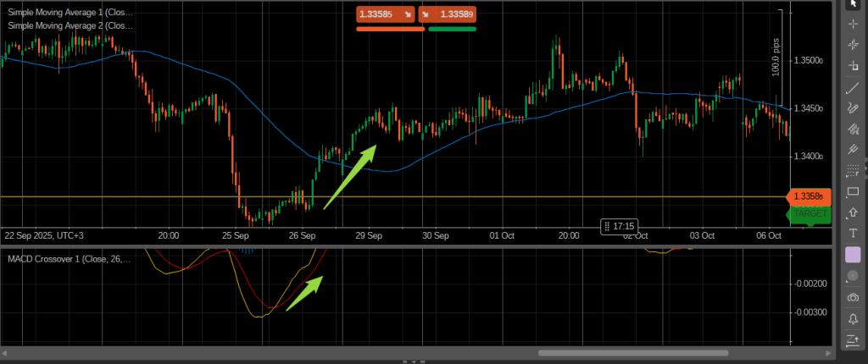Select the trend line drawing tool
The height and width of the screenshot is (364, 868).
[852, 88]
